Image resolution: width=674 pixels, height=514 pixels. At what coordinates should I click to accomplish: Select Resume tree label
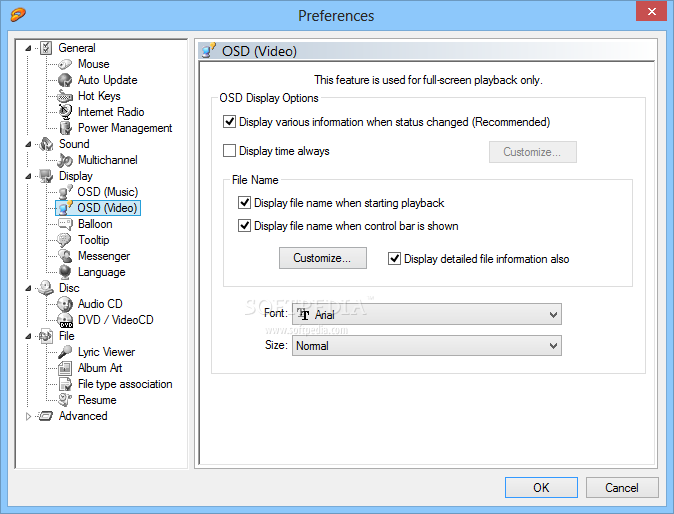tap(97, 400)
